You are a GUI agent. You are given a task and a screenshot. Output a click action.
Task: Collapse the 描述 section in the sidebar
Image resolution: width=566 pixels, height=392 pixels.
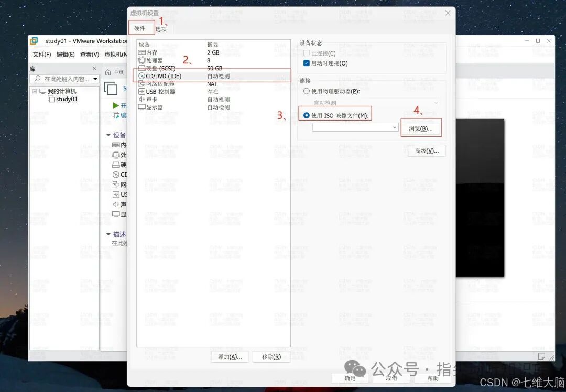point(108,234)
